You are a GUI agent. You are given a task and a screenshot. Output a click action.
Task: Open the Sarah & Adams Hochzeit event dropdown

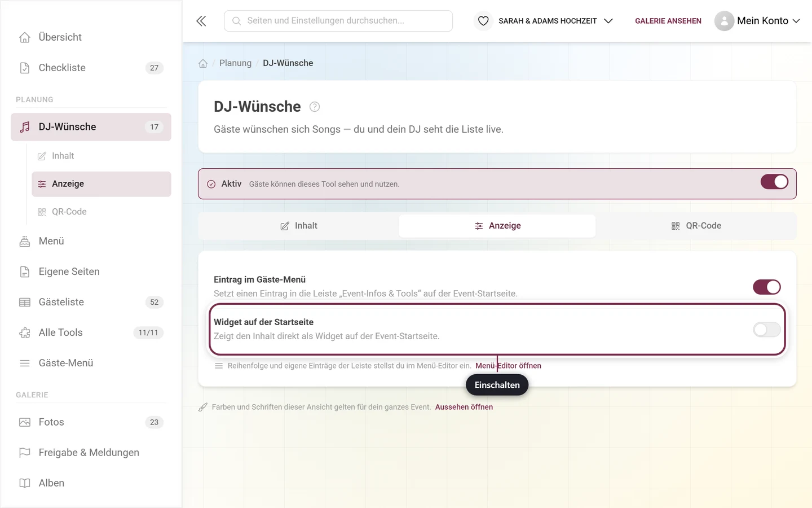(x=544, y=21)
